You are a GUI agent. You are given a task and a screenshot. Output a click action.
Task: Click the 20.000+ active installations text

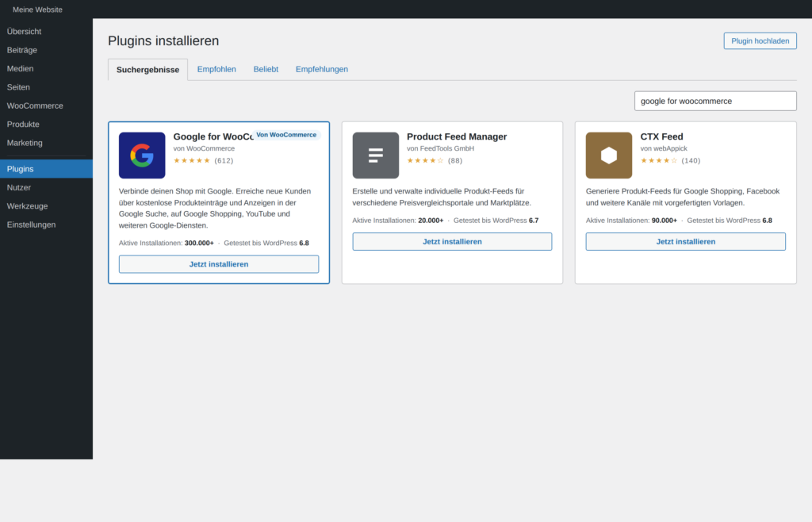[431, 221]
